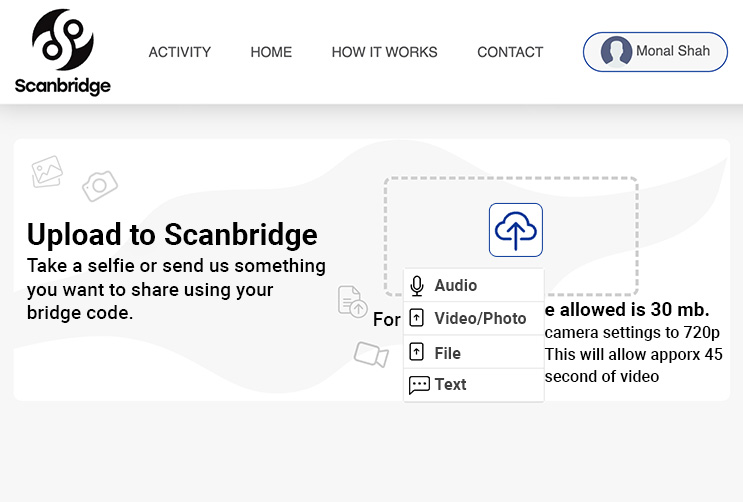This screenshot has width=743, height=502.
Task: Go to the HOME page
Action: point(271,52)
